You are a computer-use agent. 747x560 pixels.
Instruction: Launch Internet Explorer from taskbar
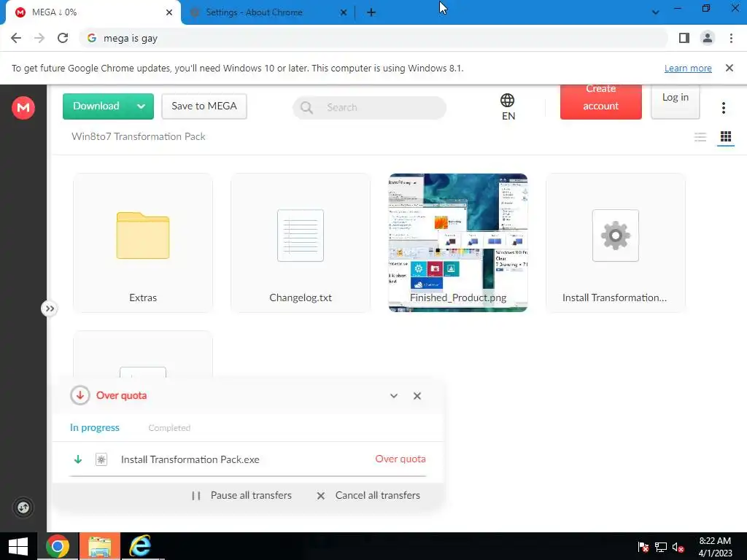tap(141, 546)
